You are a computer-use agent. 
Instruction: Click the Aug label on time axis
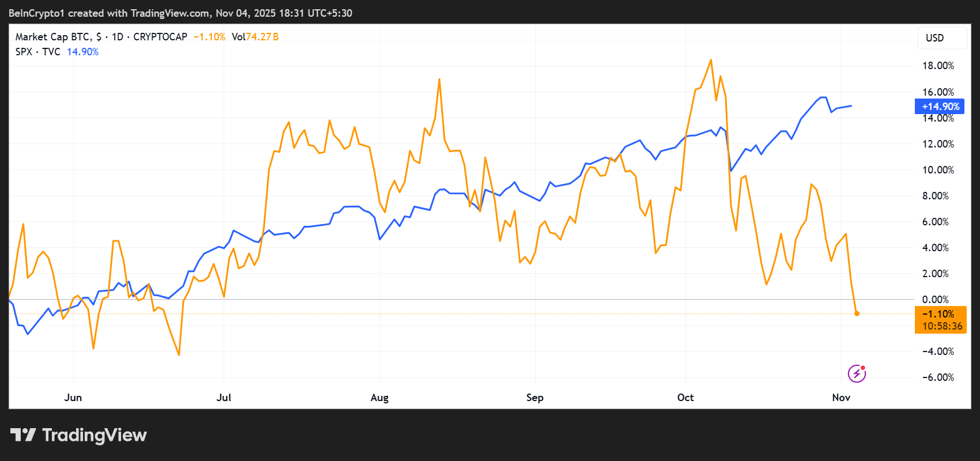(379, 398)
